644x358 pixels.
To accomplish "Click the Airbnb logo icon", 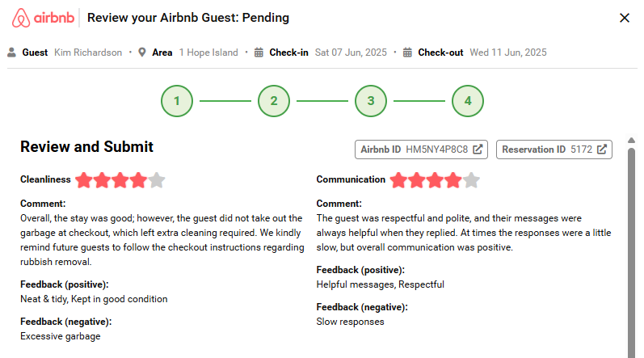I will (22, 18).
